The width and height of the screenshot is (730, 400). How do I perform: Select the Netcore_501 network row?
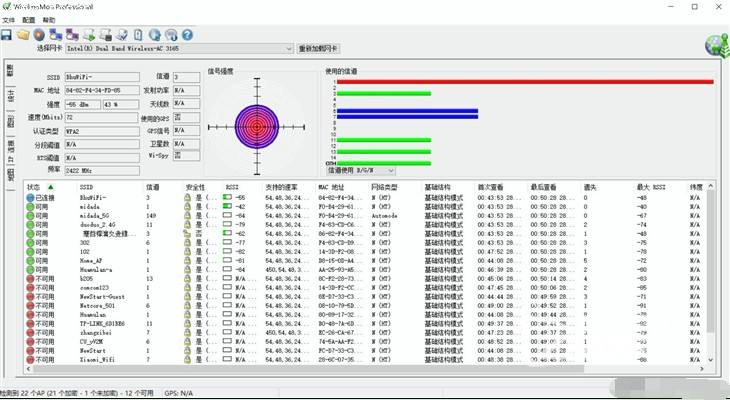(x=365, y=306)
